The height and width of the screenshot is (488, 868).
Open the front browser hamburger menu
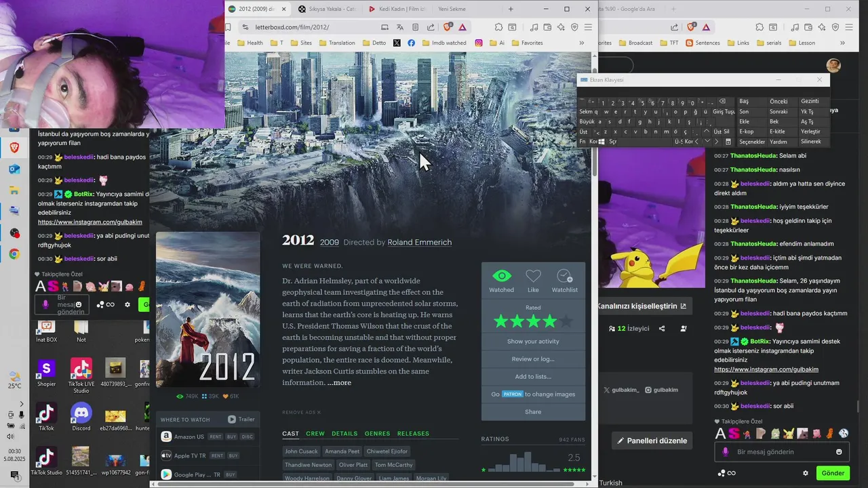(x=588, y=27)
